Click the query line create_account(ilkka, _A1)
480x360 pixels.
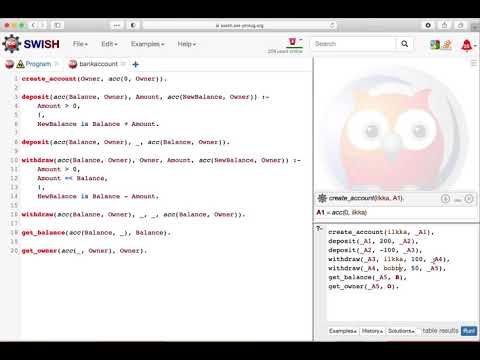pos(381,232)
